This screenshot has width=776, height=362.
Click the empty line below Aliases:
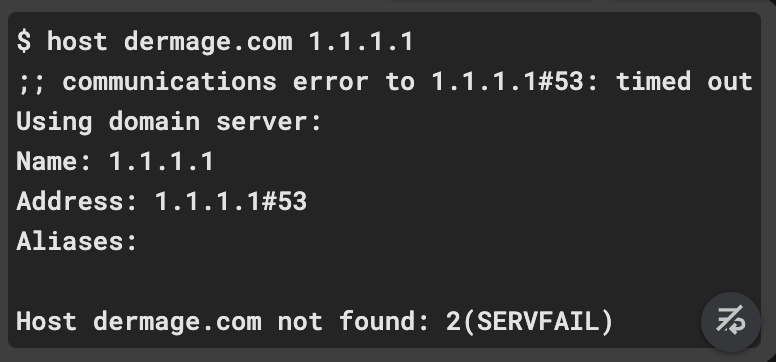(384, 282)
